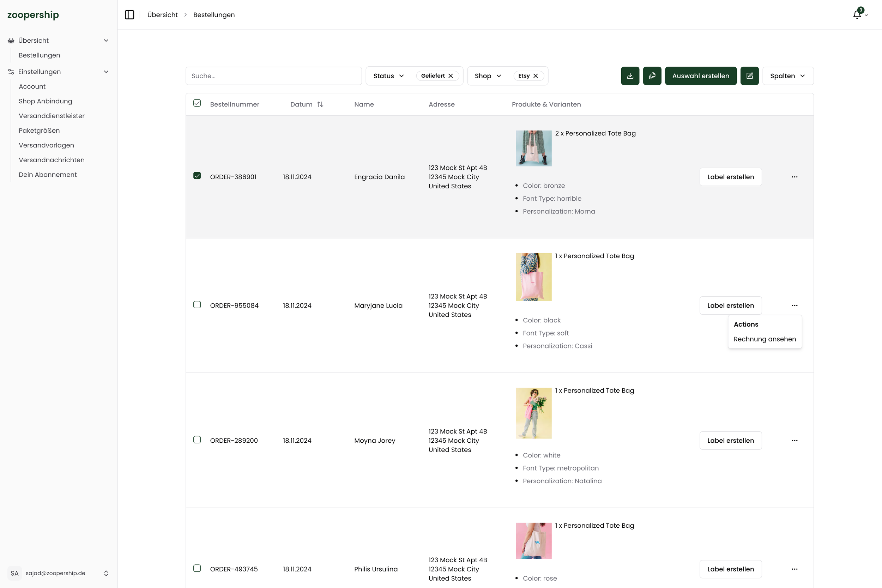
Task: Click the Auswahl erstellen button
Action: [x=701, y=76]
